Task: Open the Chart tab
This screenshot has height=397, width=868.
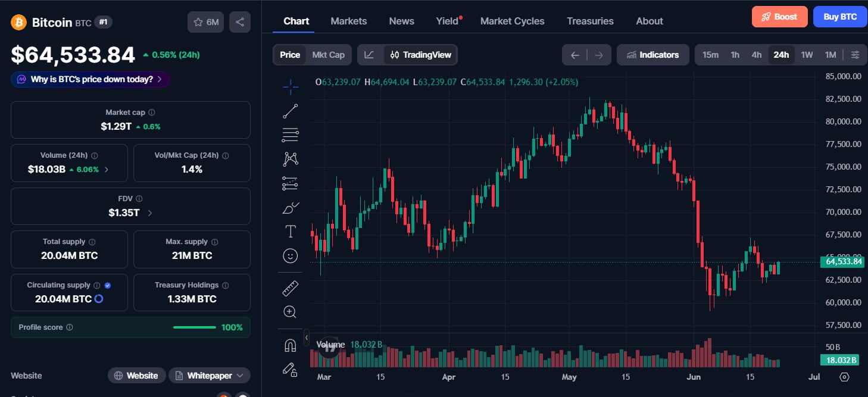Action: (296, 21)
